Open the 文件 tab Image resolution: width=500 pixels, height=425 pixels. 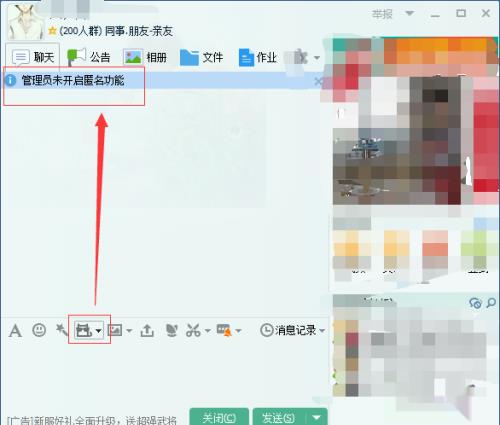(201, 57)
